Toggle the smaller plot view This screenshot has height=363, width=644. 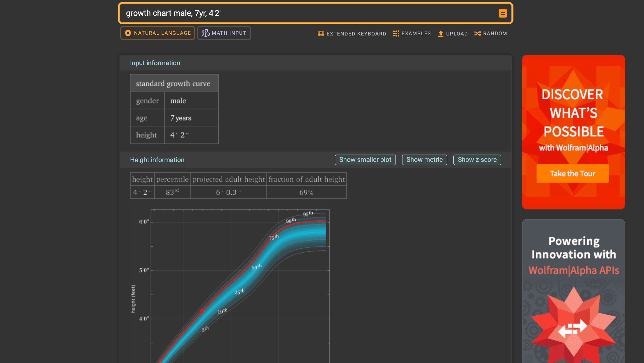click(x=365, y=160)
